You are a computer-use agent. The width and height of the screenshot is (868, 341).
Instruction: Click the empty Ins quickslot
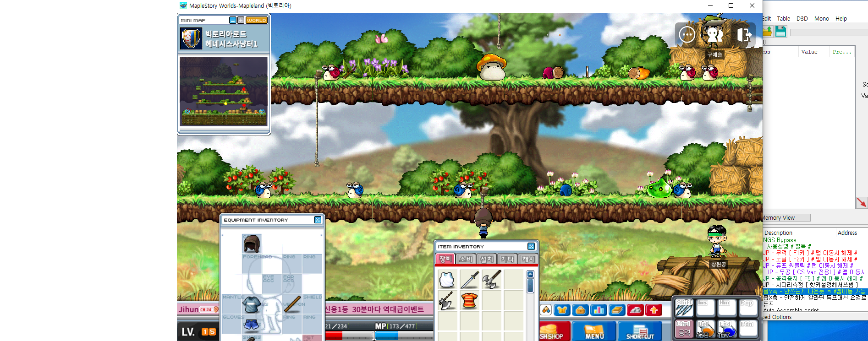(x=705, y=308)
